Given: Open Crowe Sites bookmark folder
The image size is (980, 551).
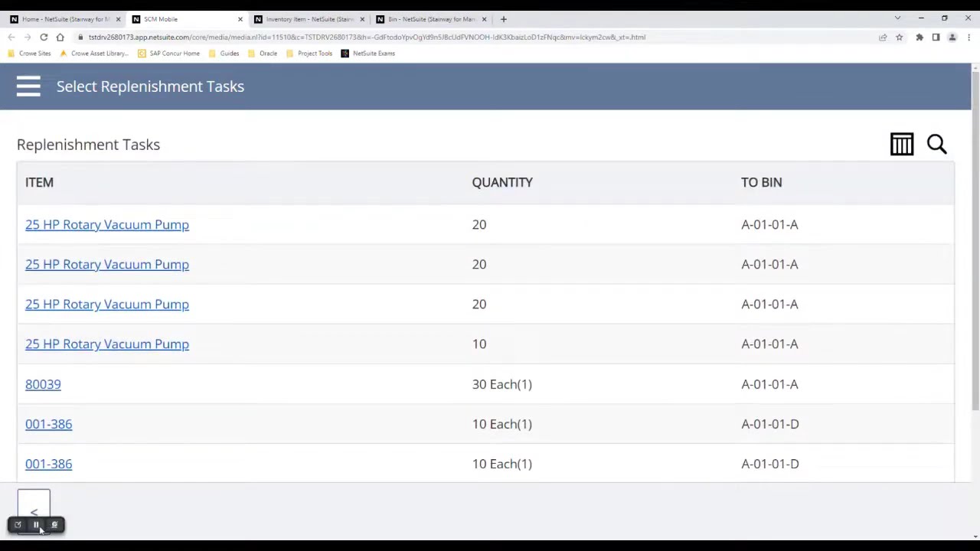Looking at the screenshot, I should point(29,54).
